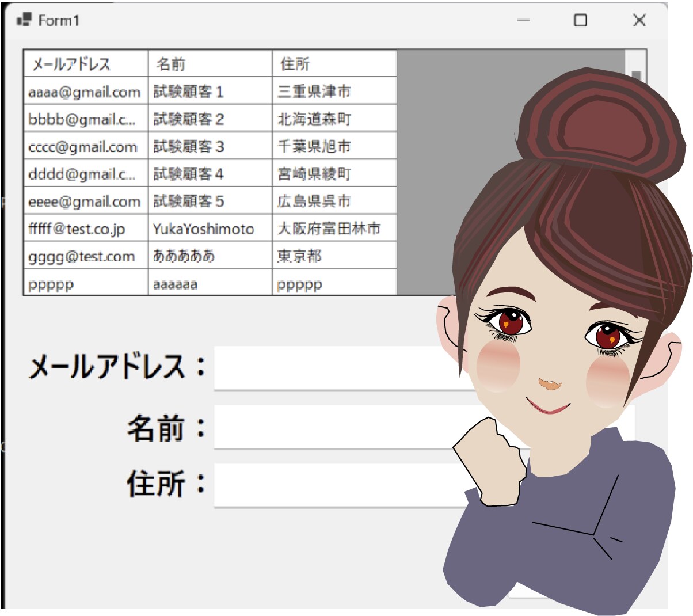Select the 大阪府富田林市 address cell
This screenshot has width=693, height=616.
[334, 229]
